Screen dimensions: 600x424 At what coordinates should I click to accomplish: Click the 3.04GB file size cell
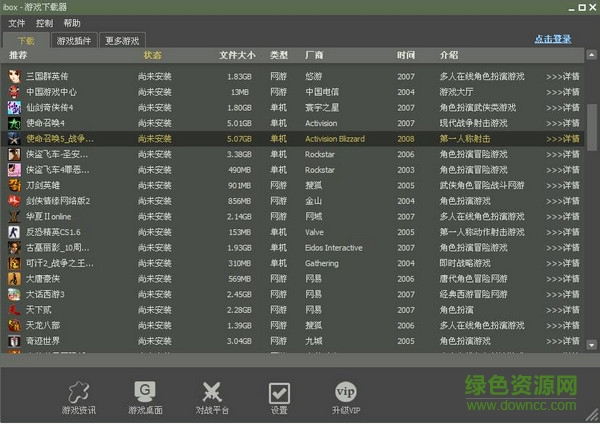click(x=239, y=341)
